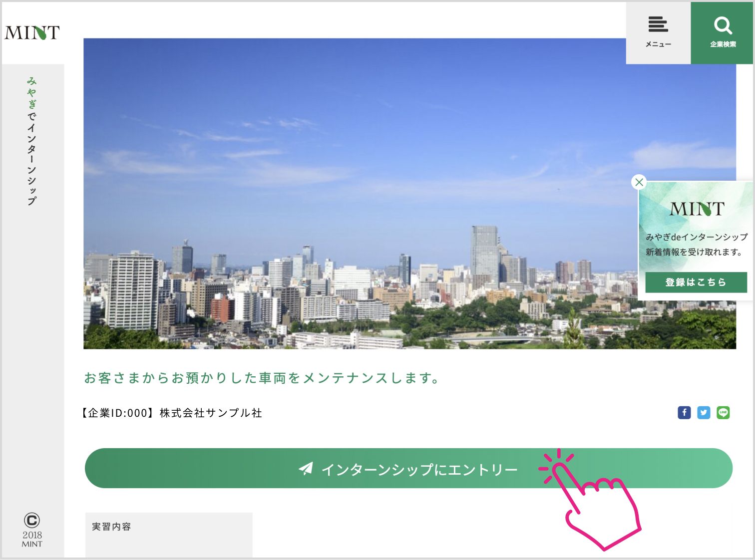Click the green headline お客さまからお預かりした車両

coord(262,378)
